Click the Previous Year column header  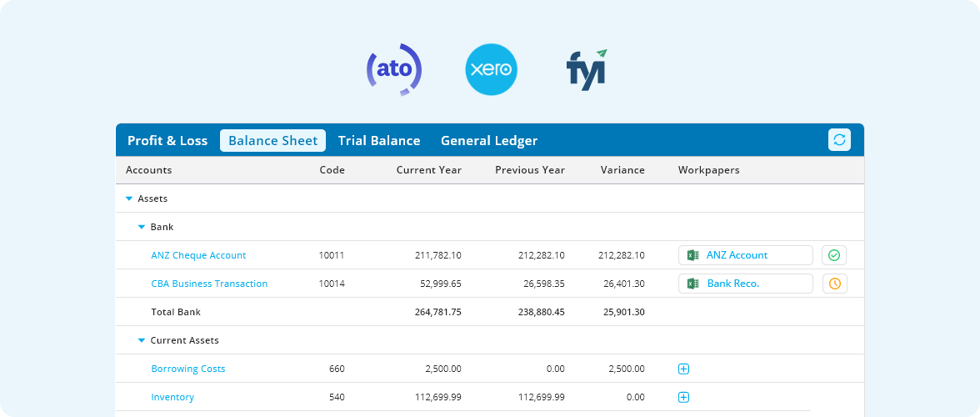[x=530, y=170]
